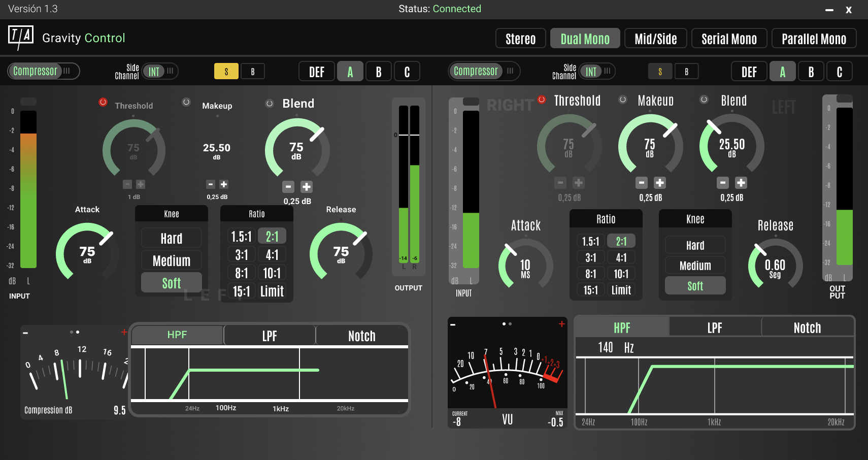Viewport: 868px width, 460px height.
Task: Click the left Release knob
Action: (341, 252)
